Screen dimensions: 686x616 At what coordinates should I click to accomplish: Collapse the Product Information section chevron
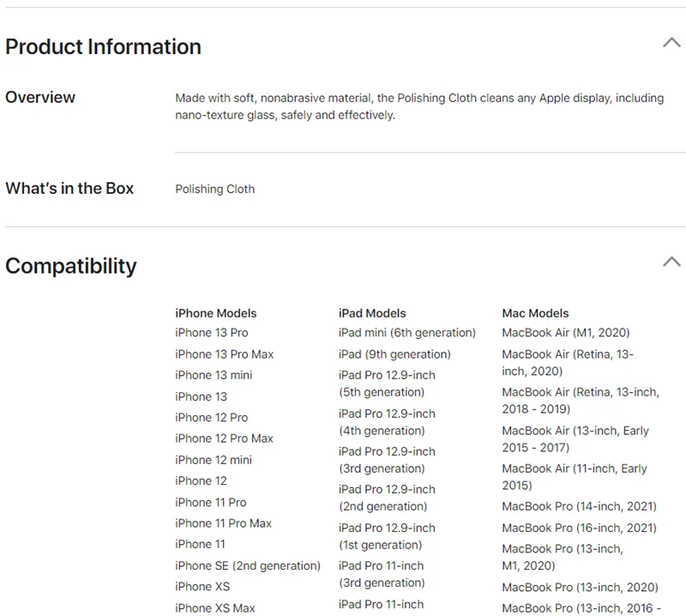[x=671, y=42]
